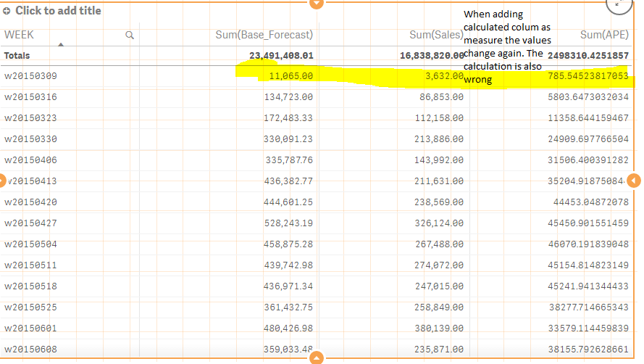The height and width of the screenshot is (364, 644).
Task: Click the plus icon beside title
Action: pyautogui.click(x=7, y=11)
